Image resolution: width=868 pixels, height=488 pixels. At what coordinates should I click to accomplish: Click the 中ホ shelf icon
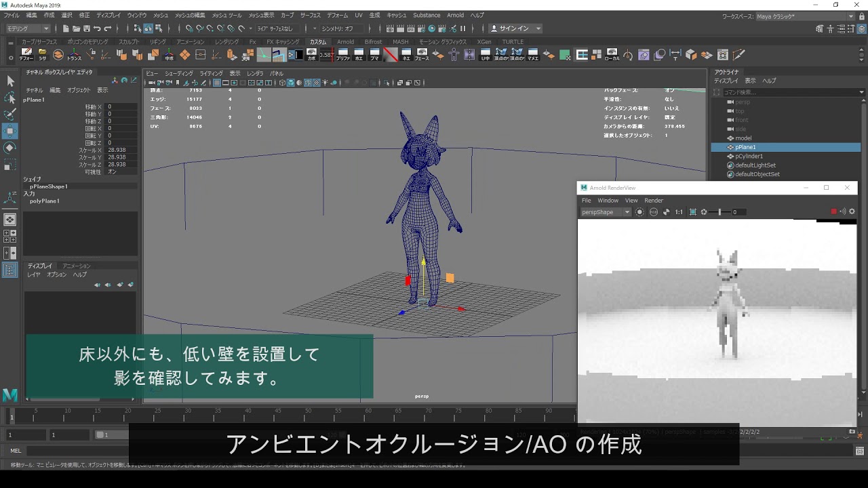click(x=169, y=54)
